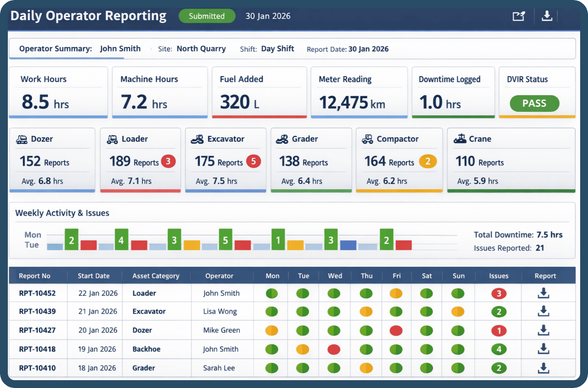Viewport: 588px width, 388px height.
Task: Open the RPT-10439 report link
Action: point(38,311)
